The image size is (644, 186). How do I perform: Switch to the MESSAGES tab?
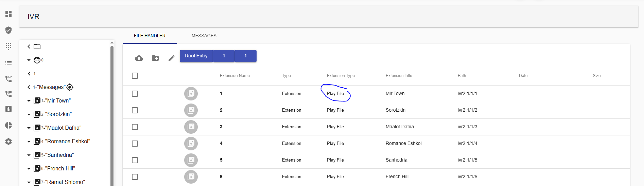pos(204,36)
